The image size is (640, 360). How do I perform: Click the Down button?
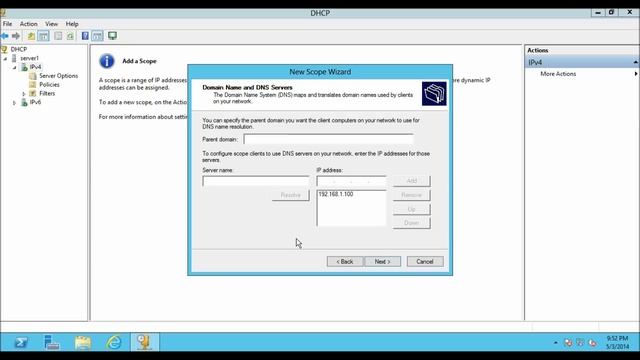pos(411,223)
